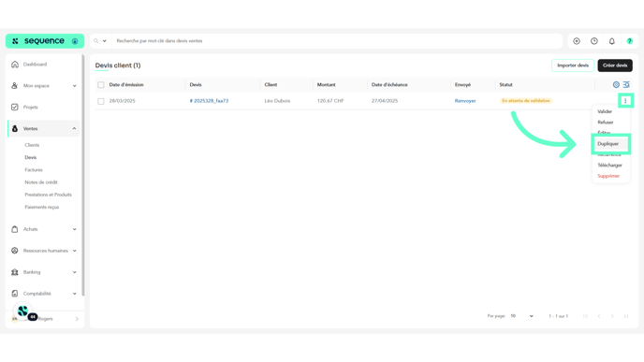Click the last page pagination icon
This screenshot has height=362, width=644.
coord(626,316)
